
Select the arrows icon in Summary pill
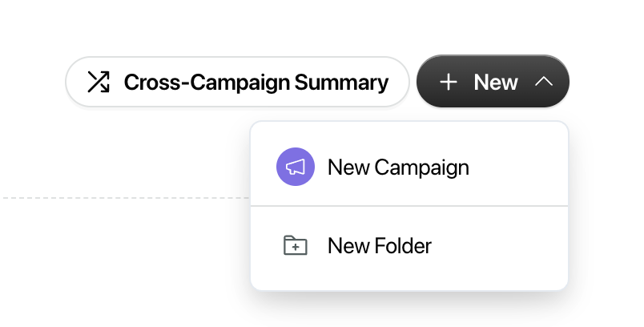pyautogui.click(x=99, y=82)
